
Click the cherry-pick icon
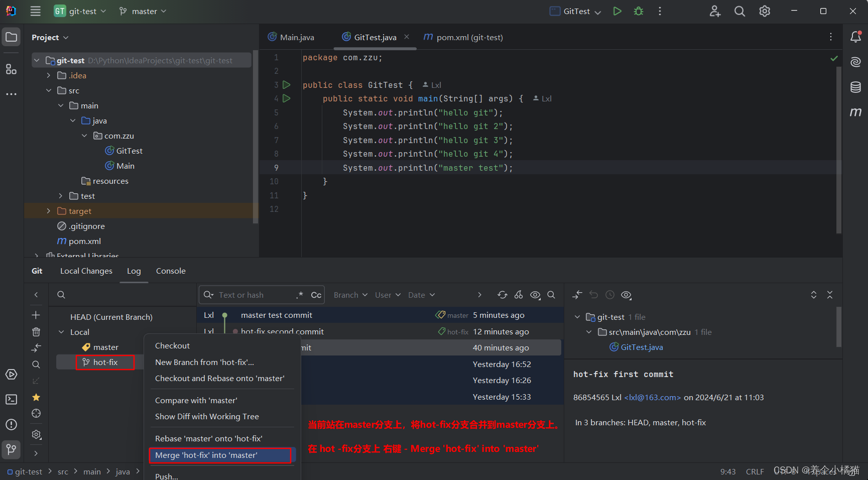(519, 295)
